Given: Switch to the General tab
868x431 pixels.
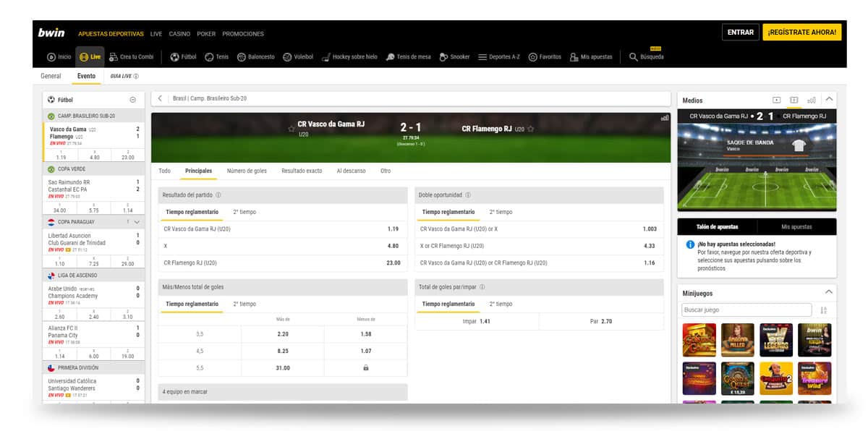Looking at the screenshot, I should tap(51, 76).
